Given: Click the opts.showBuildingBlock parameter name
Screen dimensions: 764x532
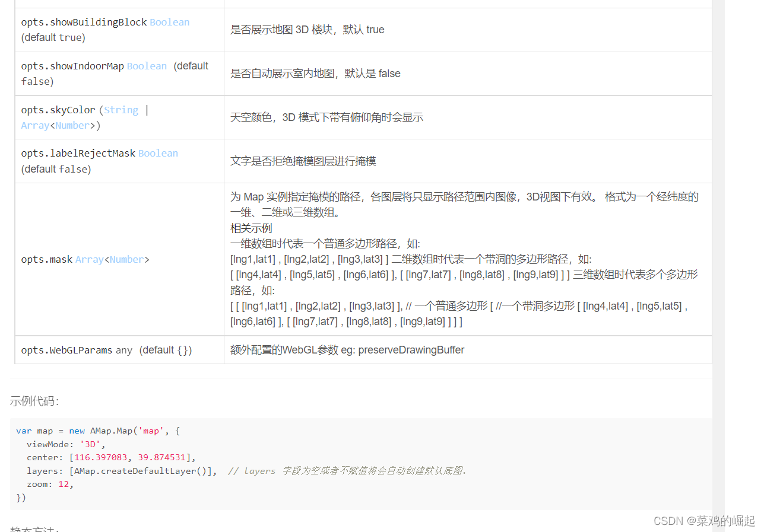Looking at the screenshot, I should 84,22.
